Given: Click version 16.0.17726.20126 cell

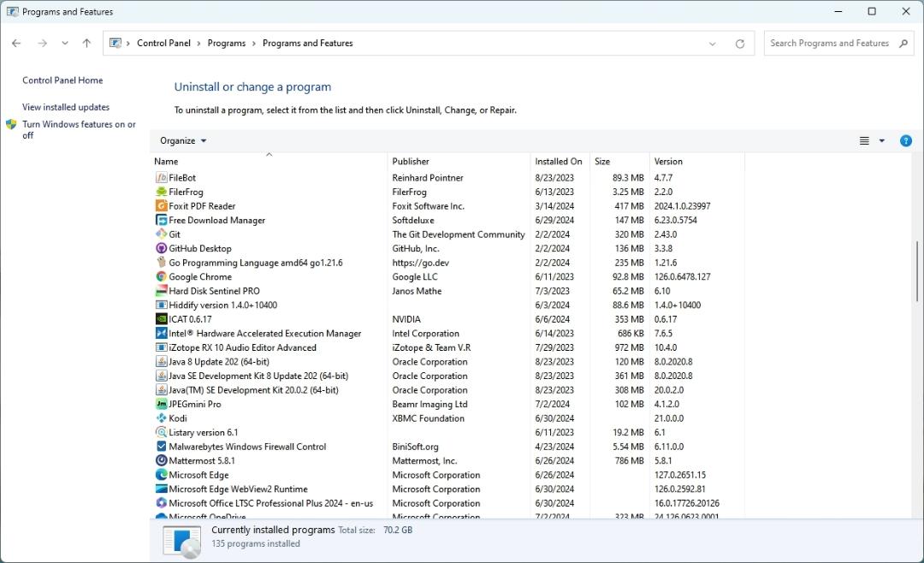Looking at the screenshot, I should 686,503.
